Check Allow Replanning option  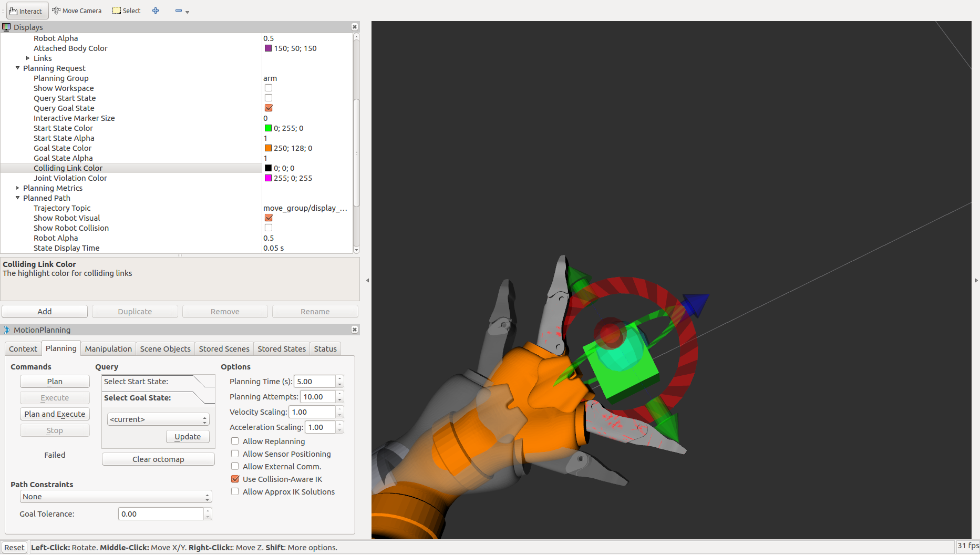(235, 441)
